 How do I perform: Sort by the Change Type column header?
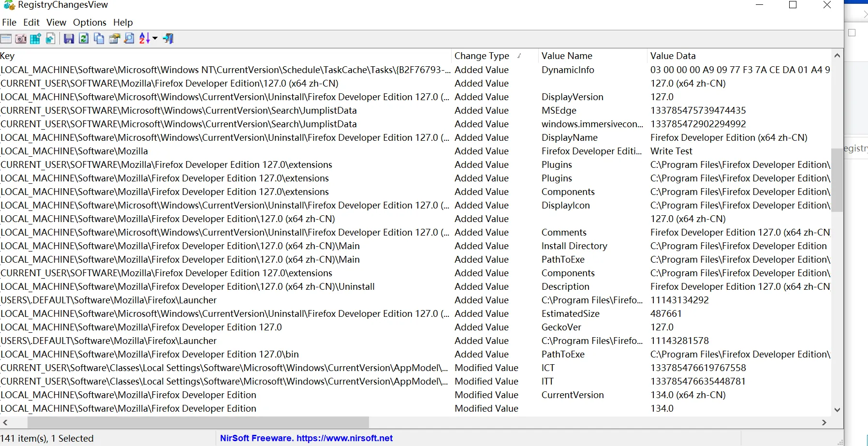(482, 56)
